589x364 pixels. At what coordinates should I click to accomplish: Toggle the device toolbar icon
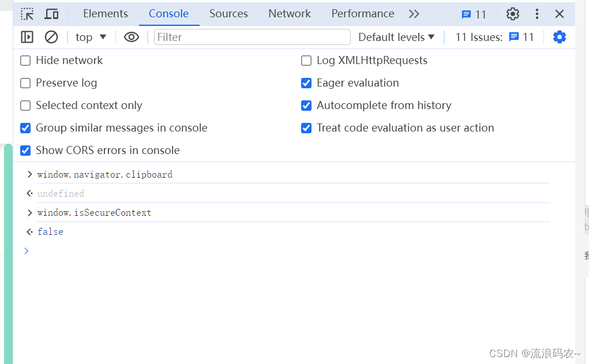pyautogui.click(x=51, y=13)
